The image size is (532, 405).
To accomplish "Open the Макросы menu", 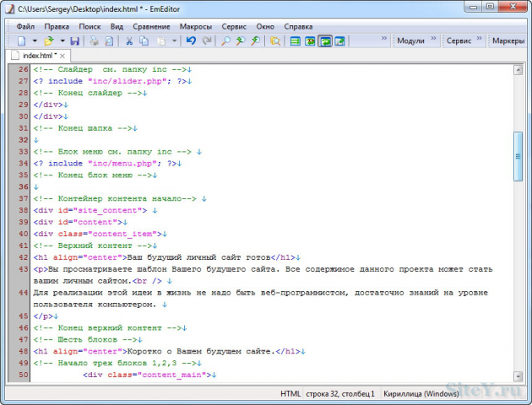I will (x=196, y=26).
